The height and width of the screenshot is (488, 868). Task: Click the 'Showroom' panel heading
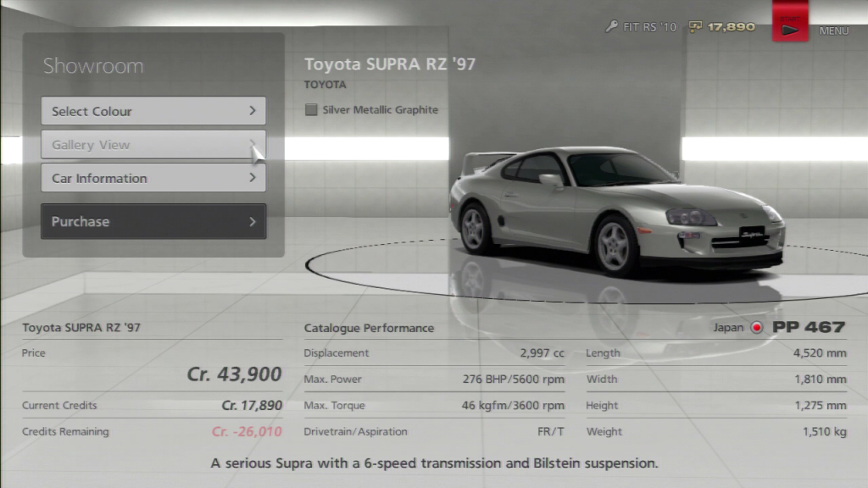point(93,66)
